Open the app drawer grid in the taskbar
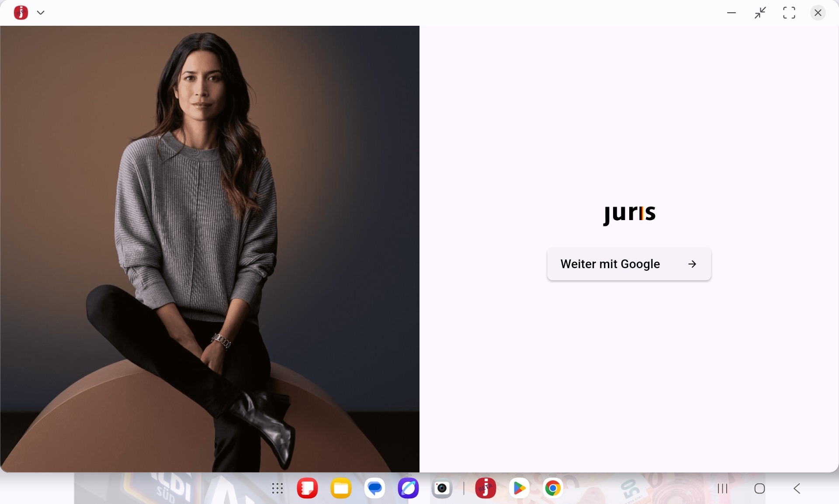 coord(277,489)
